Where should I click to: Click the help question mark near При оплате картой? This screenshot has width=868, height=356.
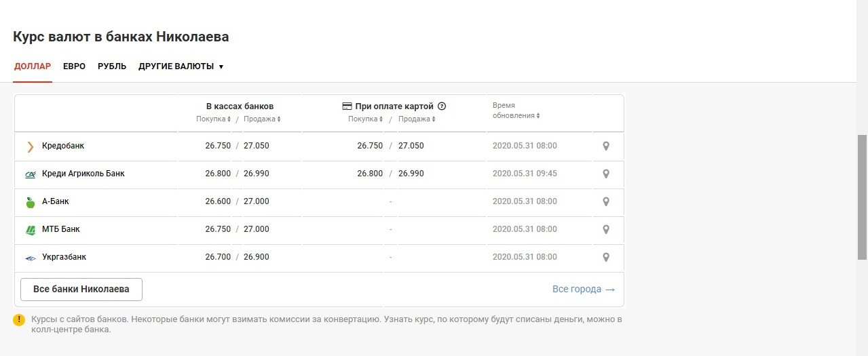click(442, 106)
